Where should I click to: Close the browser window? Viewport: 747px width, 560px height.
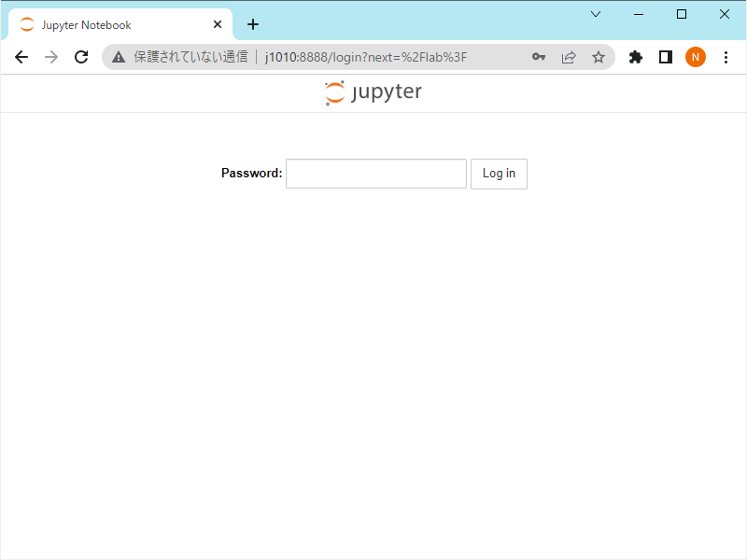[x=725, y=14]
